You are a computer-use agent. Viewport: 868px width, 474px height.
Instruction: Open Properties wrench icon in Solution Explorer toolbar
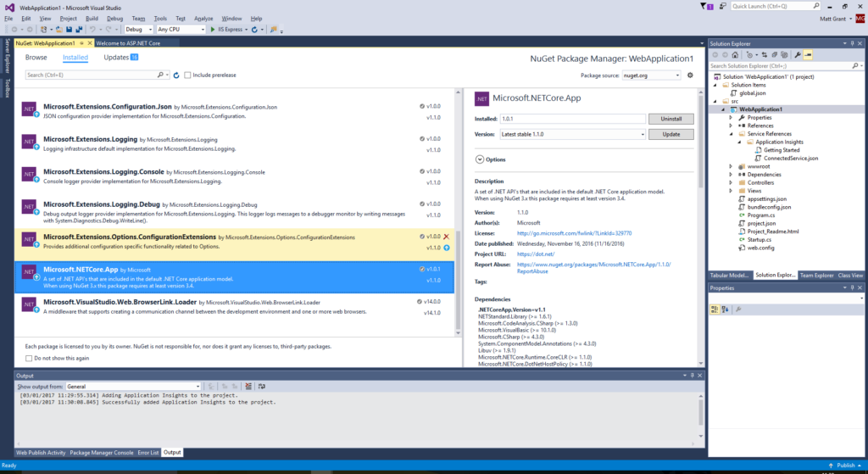798,55
